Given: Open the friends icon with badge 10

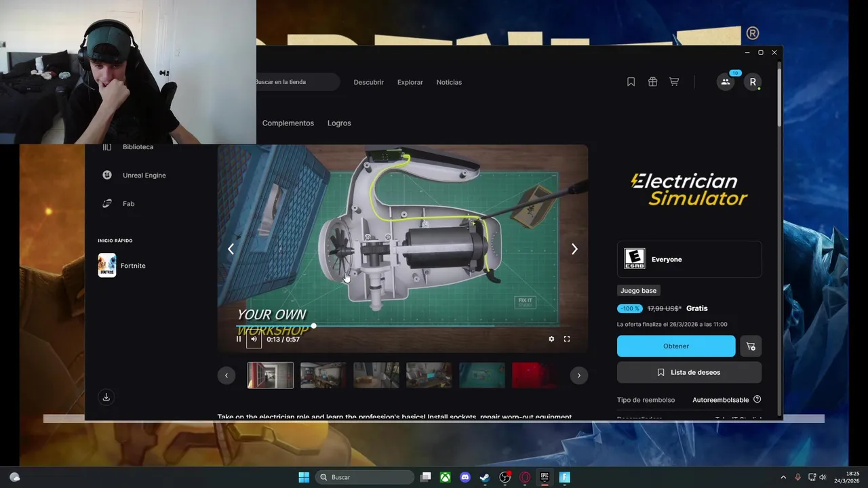Looking at the screenshot, I should (726, 82).
